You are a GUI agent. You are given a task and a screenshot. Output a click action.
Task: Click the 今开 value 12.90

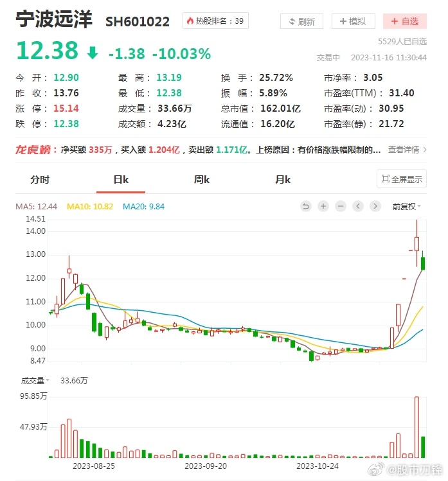click(66, 78)
